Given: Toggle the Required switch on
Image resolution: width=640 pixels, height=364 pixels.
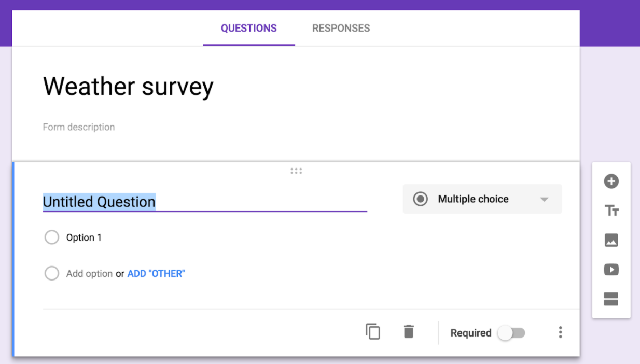Looking at the screenshot, I should [511, 333].
